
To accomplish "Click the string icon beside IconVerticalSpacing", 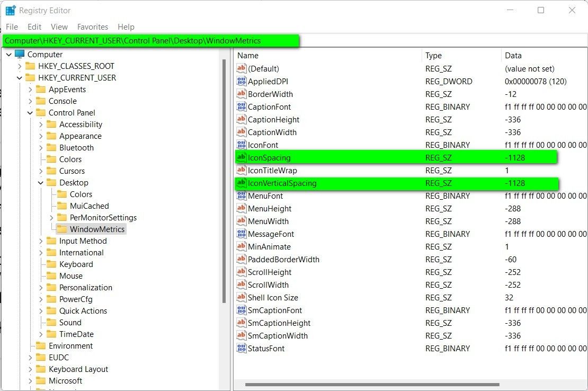I will (x=241, y=183).
